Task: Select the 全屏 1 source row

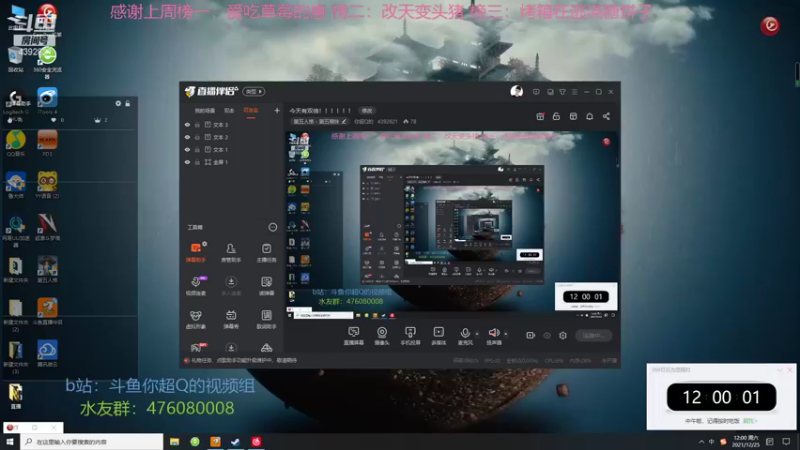Action: 232,162
